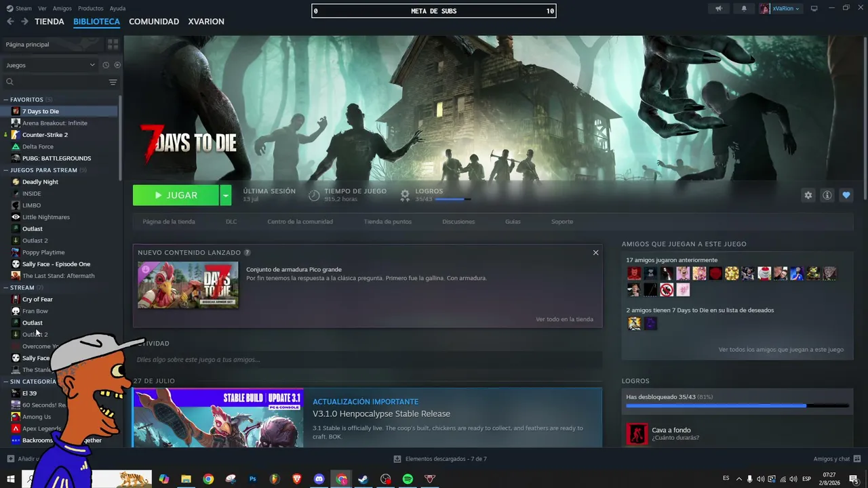Open the Discusiones link
Viewport: 868px width, 488px height.
click(x=458, y=222)
